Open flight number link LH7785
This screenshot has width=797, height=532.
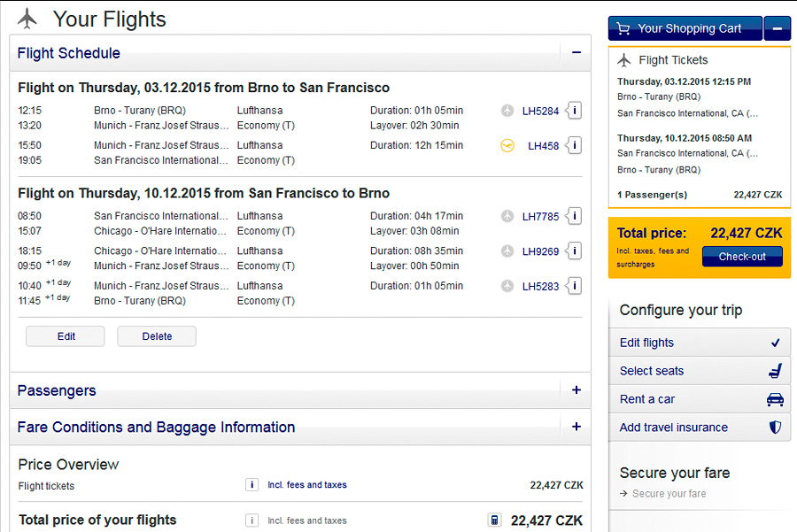point(540,217)
